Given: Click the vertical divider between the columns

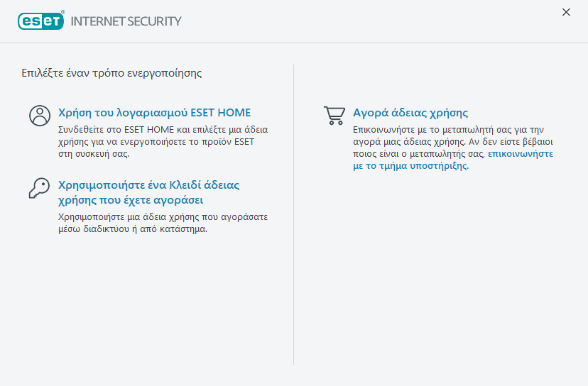Looking at the screenshot, I should tap(294, 213).
